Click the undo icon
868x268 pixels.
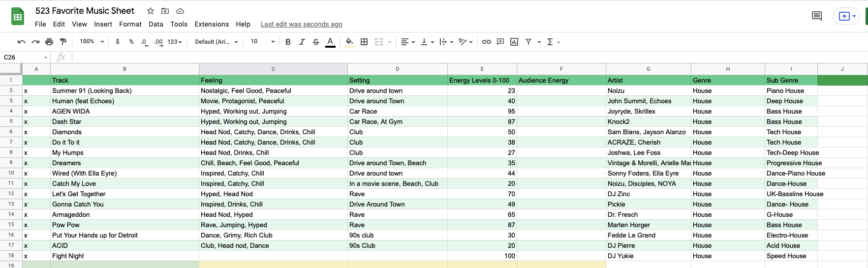coord(21,42)
